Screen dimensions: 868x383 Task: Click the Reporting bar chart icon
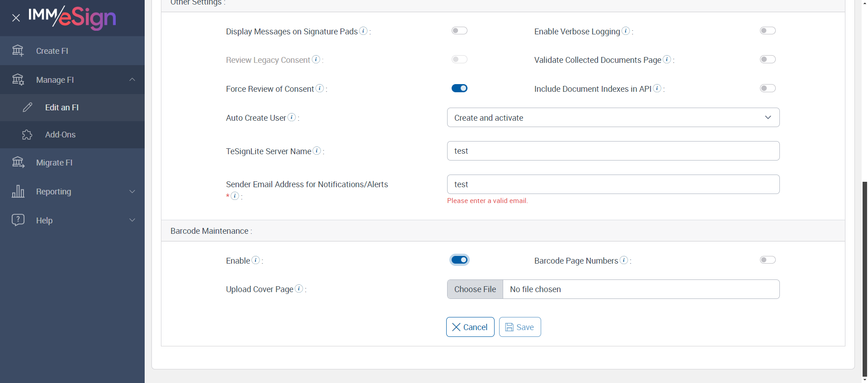(18, 191)
